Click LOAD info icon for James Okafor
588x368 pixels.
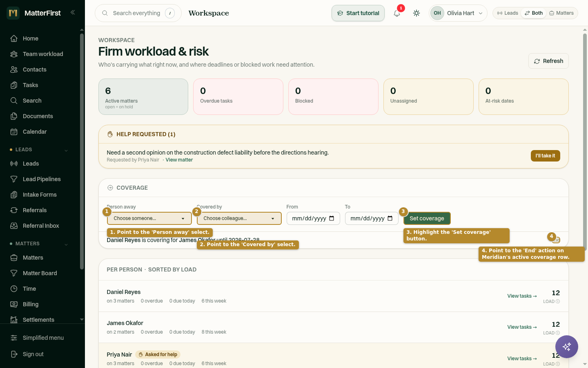point(558,333)
